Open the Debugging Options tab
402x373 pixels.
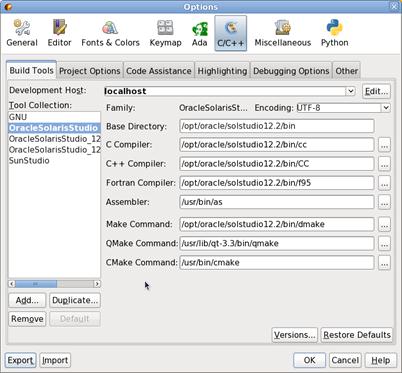pos(291,71)
